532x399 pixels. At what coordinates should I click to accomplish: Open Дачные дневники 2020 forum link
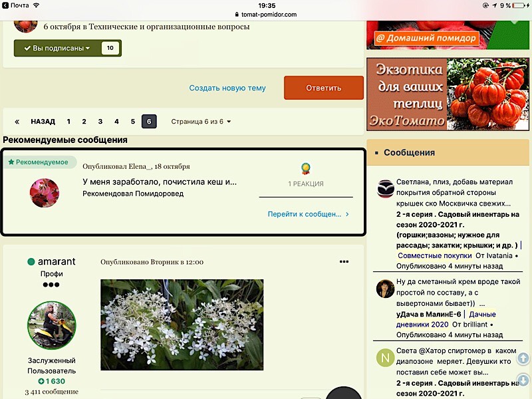(446, 319)
